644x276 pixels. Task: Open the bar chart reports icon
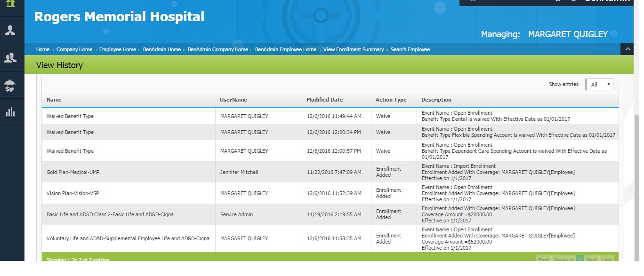tap(10, 112)
